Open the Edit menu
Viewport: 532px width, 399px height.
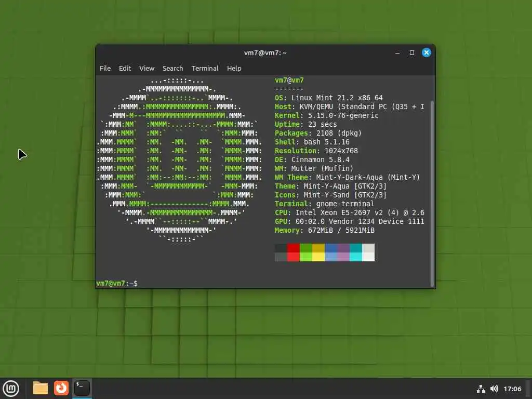125,68
